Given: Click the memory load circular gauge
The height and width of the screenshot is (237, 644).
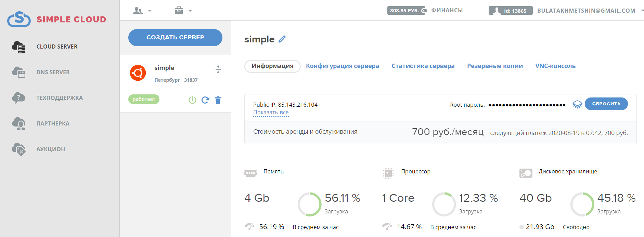Looking at the screenshot, I should pos(309,204).
